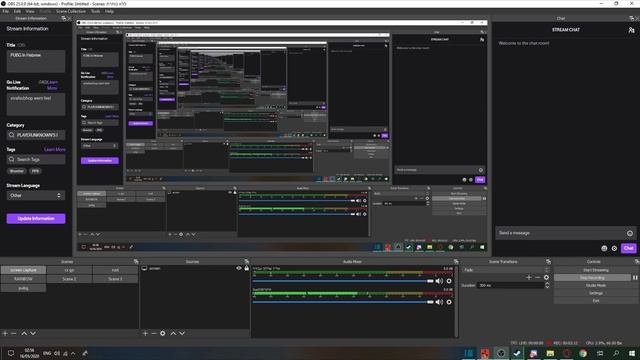Screen dimensions: 640x360
Task: Open the View menu
Action: click(x=30, y=11)
